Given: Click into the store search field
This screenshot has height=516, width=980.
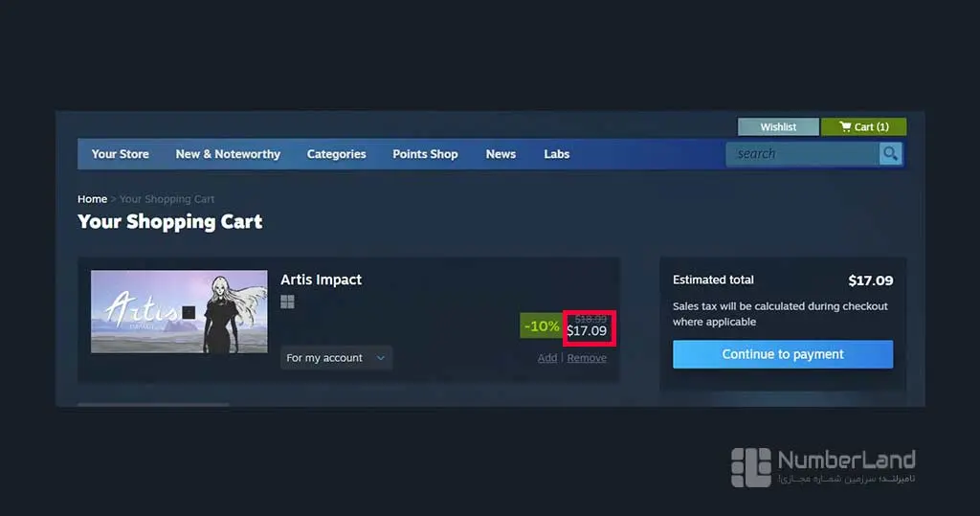Looking at the screenshot, I should tap(803, 154).
